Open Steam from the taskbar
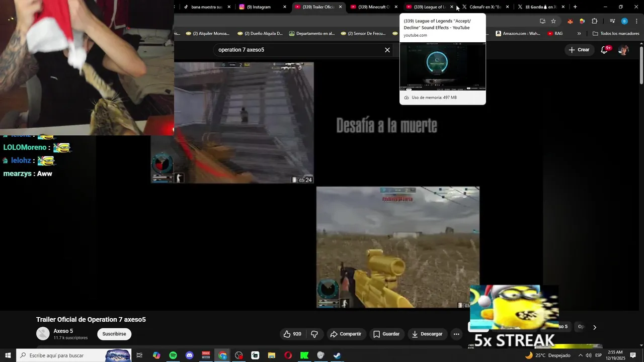 337,355
